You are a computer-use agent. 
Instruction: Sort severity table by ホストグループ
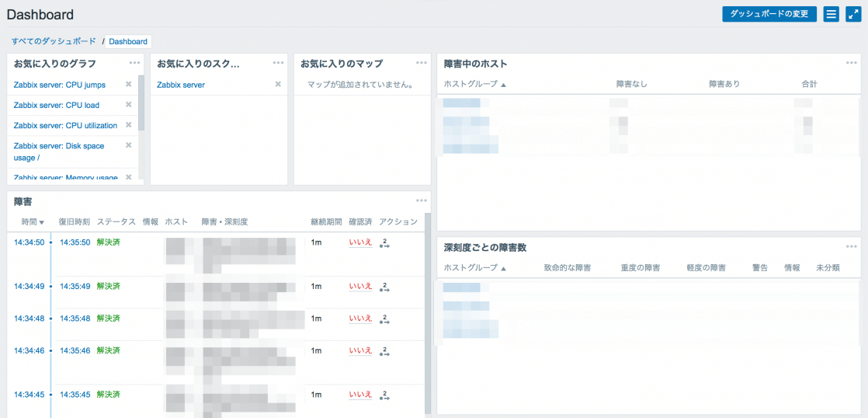pos(474,268)
